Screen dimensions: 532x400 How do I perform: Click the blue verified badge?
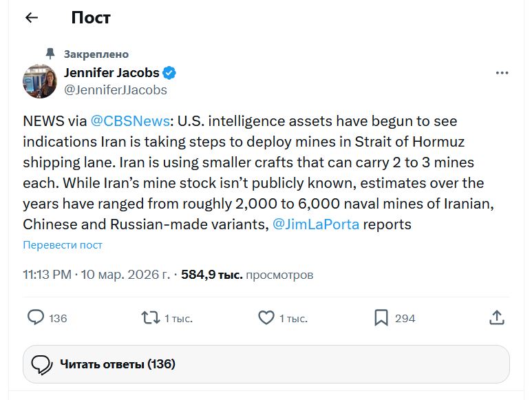(x=170, y=72)
